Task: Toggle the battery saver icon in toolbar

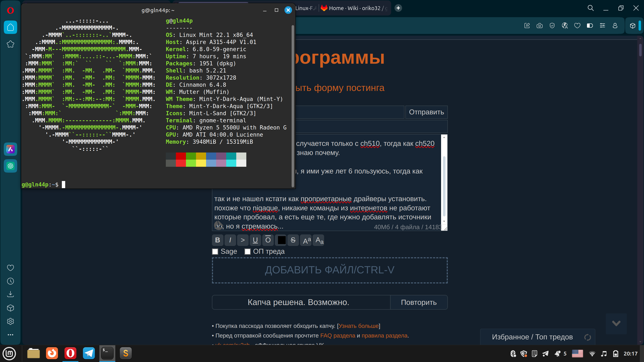Action: [590, 26]
